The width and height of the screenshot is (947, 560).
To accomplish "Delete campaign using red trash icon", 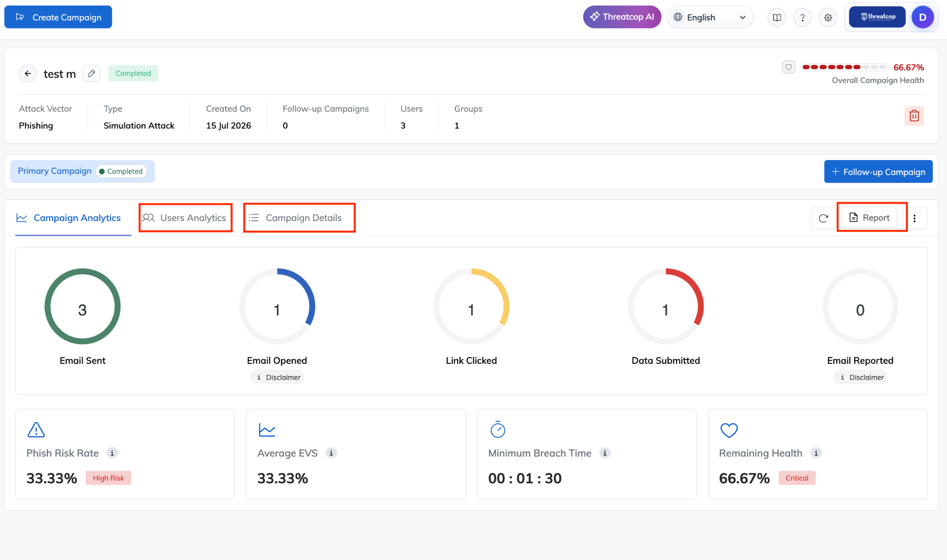I will 914,116.
